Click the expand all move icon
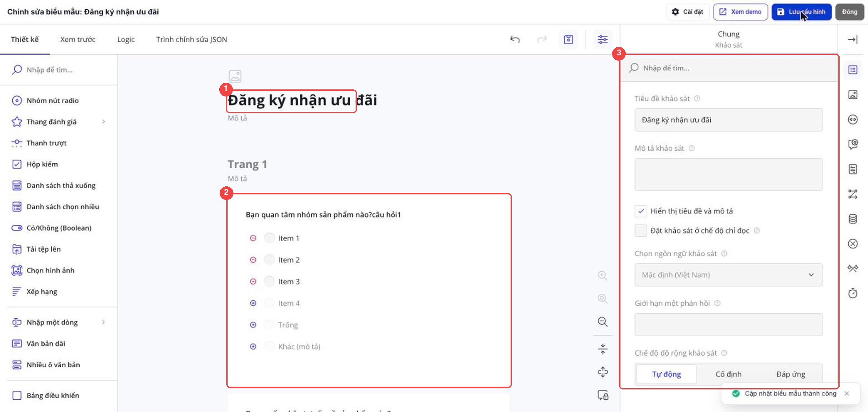Screen dimensions: 868x412 pos(603,372)
